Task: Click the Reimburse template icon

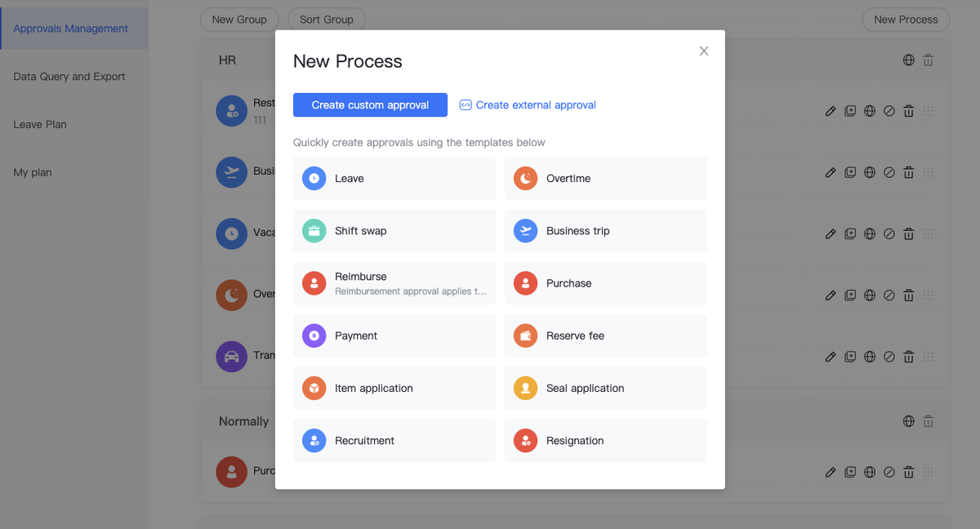Action: [x=314, y=282]
